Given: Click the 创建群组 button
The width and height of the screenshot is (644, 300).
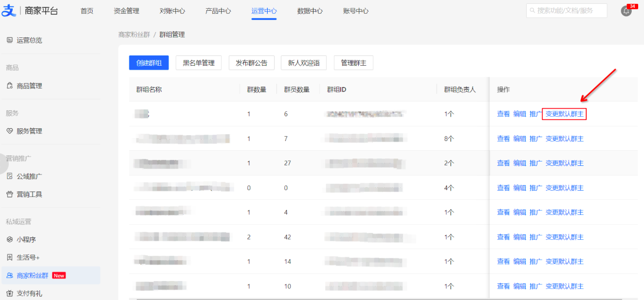Looking at the screenshot, I should [x=149, y=63].
